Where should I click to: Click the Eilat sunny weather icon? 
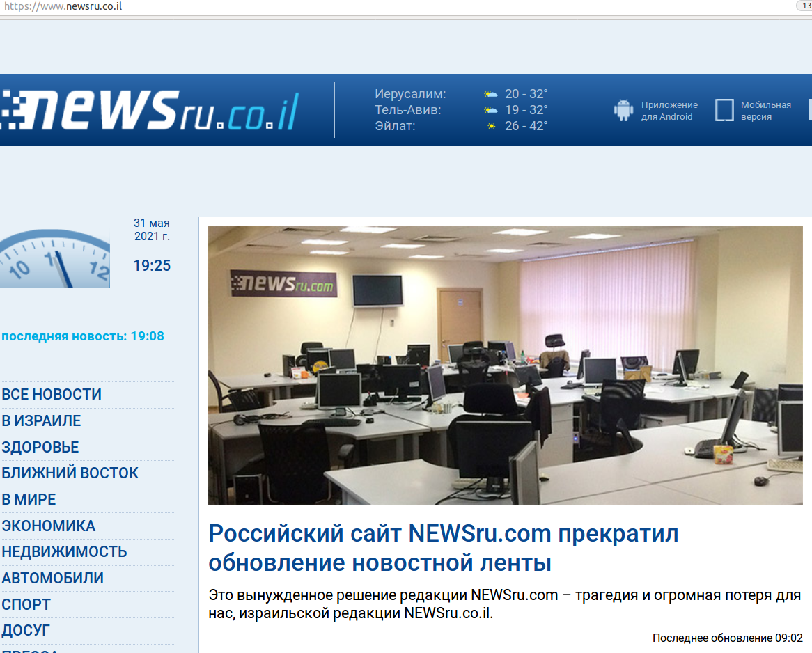(x=492, y=126)
